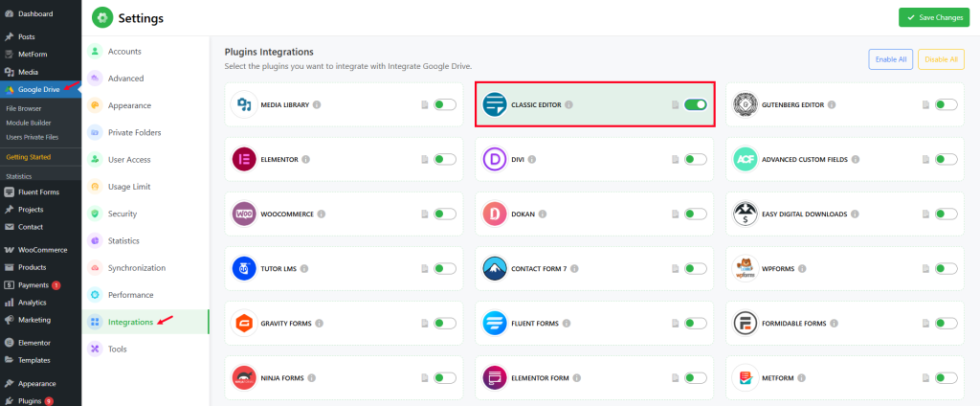The height and width of the screenshot is (406, 980).
Task: Open the Tools settings tab
Action: (x=145, y=350)
